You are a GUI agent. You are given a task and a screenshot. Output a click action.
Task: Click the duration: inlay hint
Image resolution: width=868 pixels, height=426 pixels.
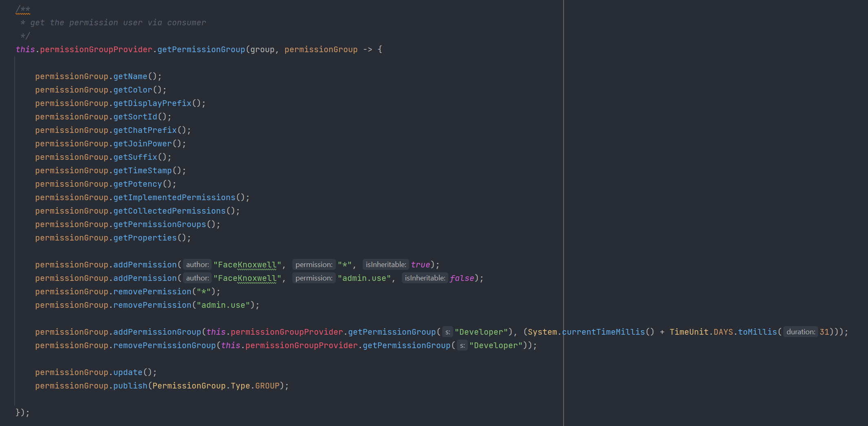801,332
